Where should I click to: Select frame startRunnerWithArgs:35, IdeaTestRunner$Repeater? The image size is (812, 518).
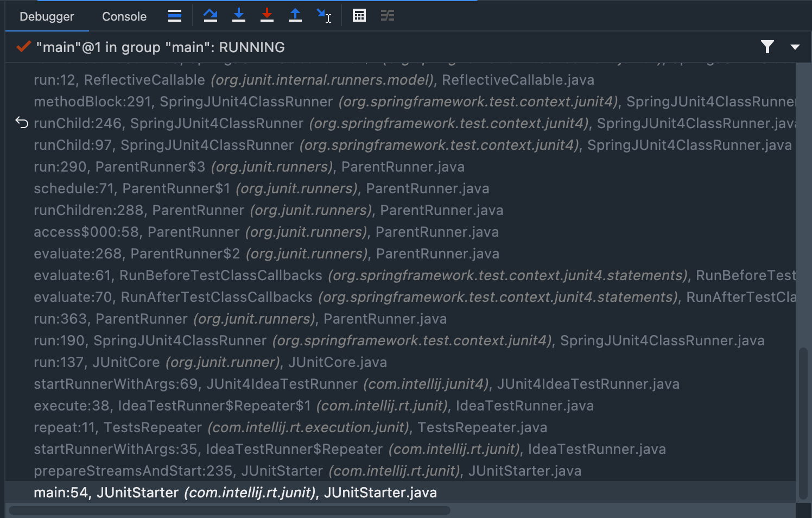[401, 449]
